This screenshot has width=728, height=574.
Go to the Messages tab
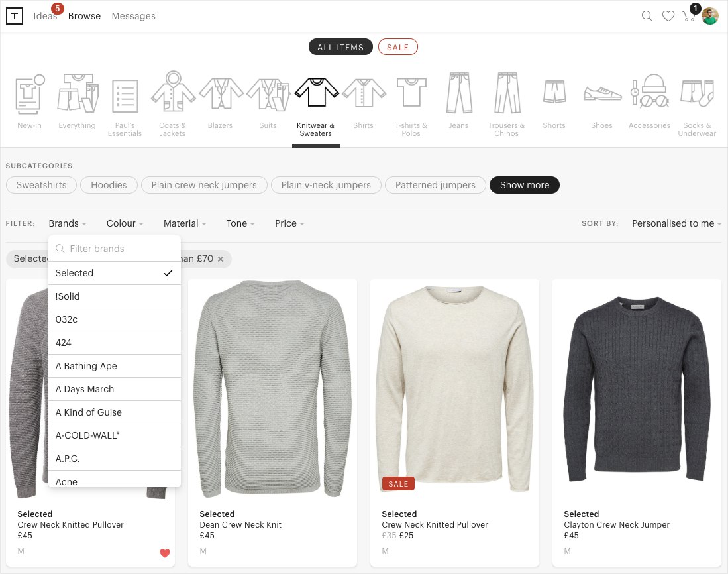pos(133,16)
